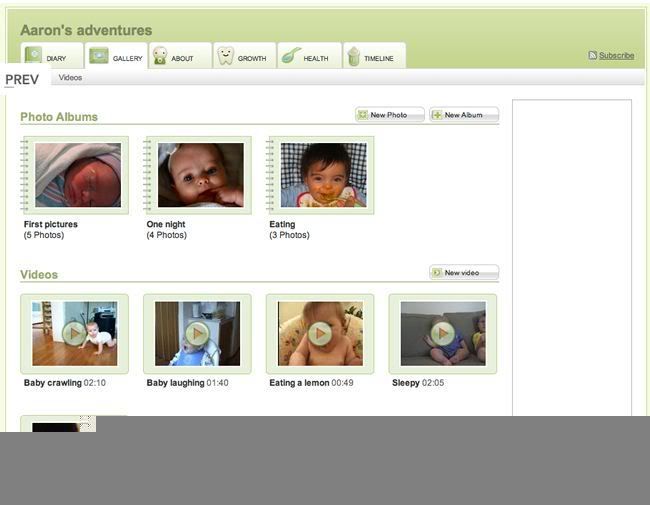Click the Baby laughing video title

(175, 383)
